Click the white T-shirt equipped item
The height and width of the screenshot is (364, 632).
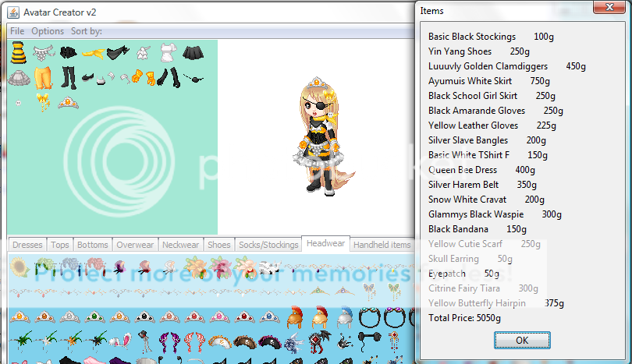coord(169,53)
